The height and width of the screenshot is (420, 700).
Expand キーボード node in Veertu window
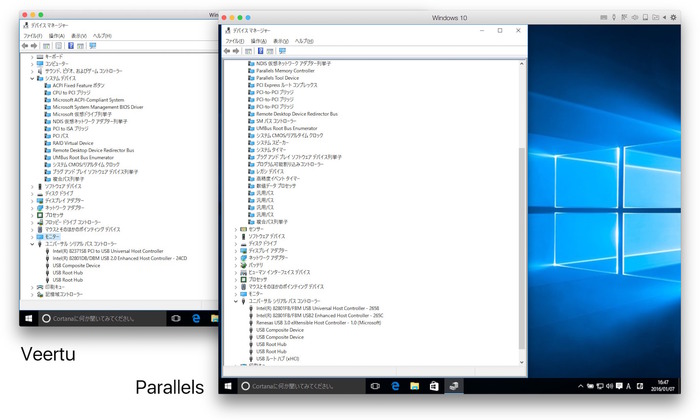coord(32,57)
